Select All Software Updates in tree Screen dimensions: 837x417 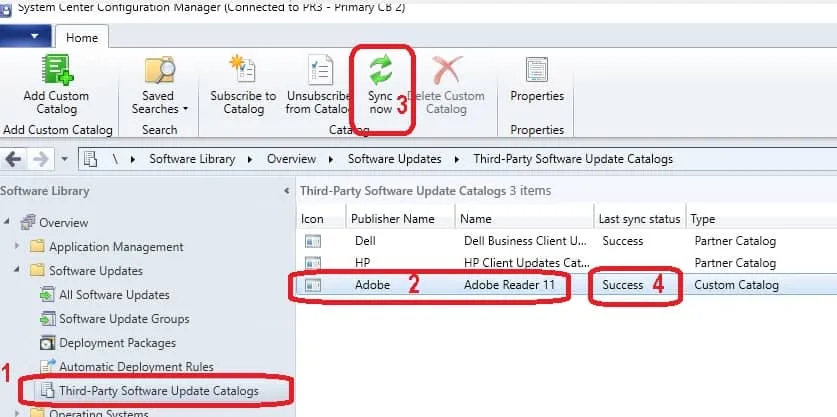[x=114, y=295]
